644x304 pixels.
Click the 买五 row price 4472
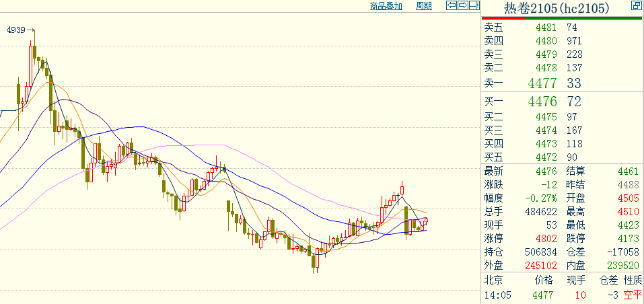(546, 157)
